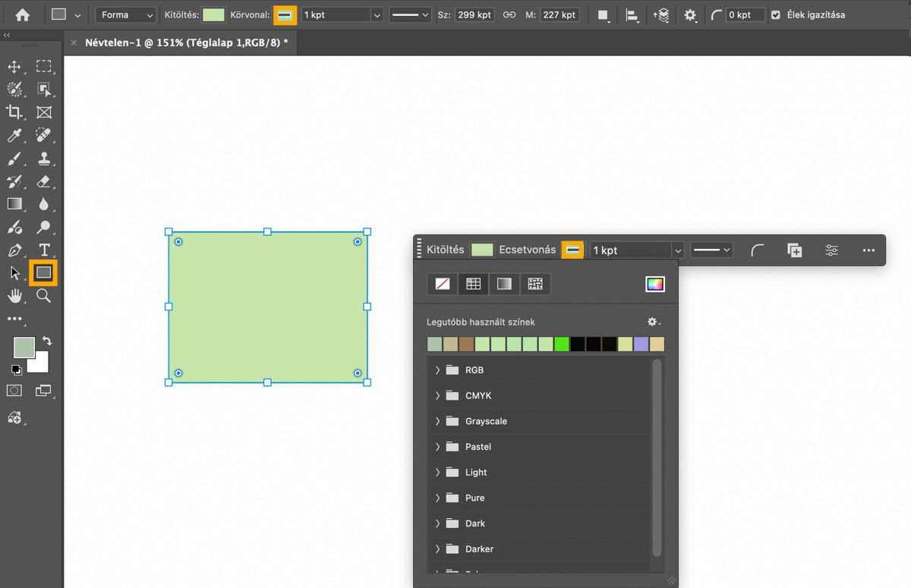The width and height of the screenshot is (911, 588).
Task: Toggle Quick Mask mode
Action: pyautogui.click(x=14, y=390)
